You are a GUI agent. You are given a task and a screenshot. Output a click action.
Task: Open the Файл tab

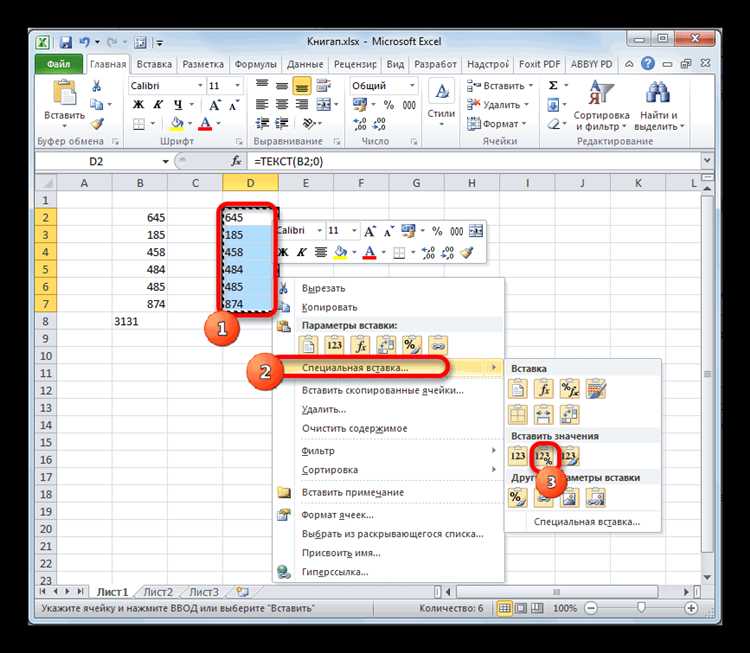58,64
